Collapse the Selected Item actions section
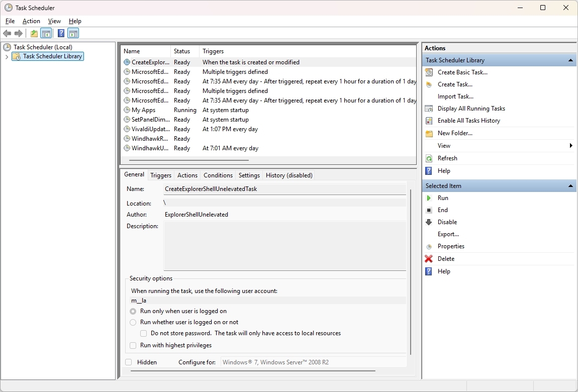 click(x=570, y=185)
